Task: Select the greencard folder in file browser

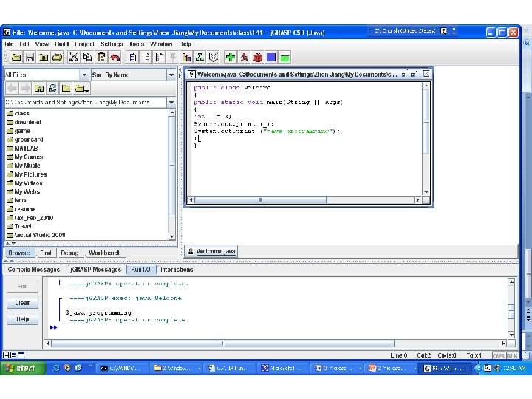Action: [30, 140]
